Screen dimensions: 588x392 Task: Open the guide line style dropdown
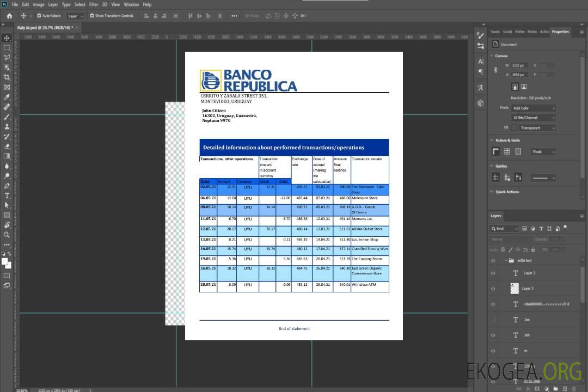(x=543, y=178)
